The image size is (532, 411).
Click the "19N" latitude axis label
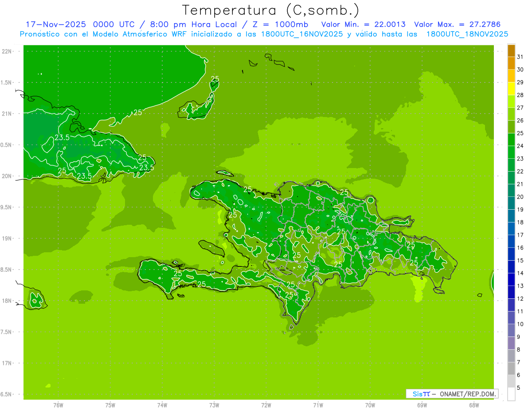tap(8, 239)
